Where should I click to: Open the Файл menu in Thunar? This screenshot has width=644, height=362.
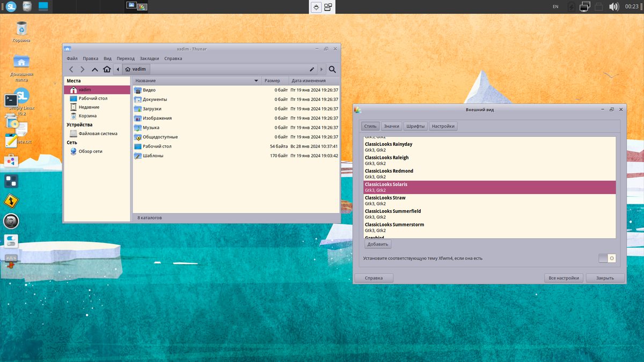[x=72, y=58]
